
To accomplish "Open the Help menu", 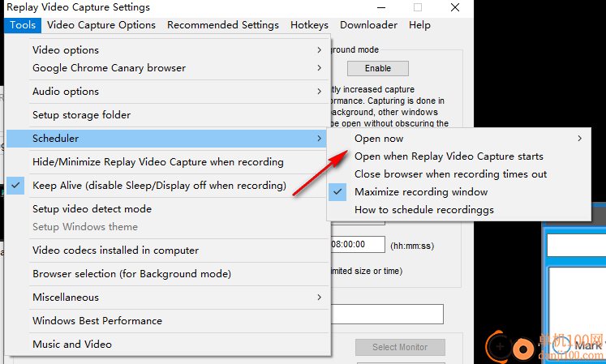I will tap(419, 25).
